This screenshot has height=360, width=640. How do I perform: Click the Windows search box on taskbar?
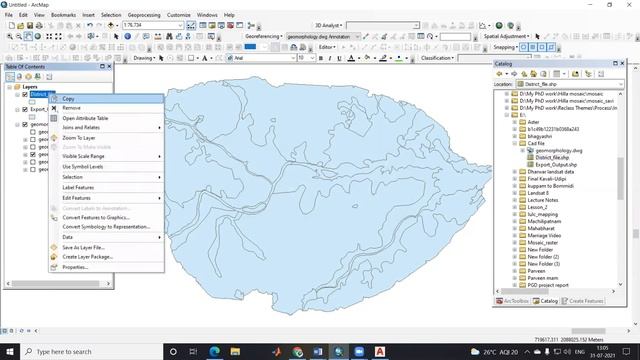[x=91, y=351]
